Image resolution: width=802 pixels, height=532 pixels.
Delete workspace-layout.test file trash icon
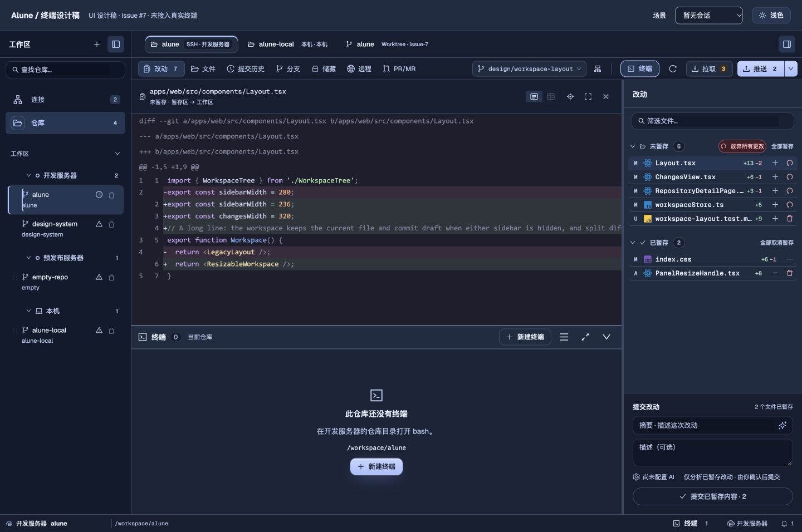(x=789, y=219)
